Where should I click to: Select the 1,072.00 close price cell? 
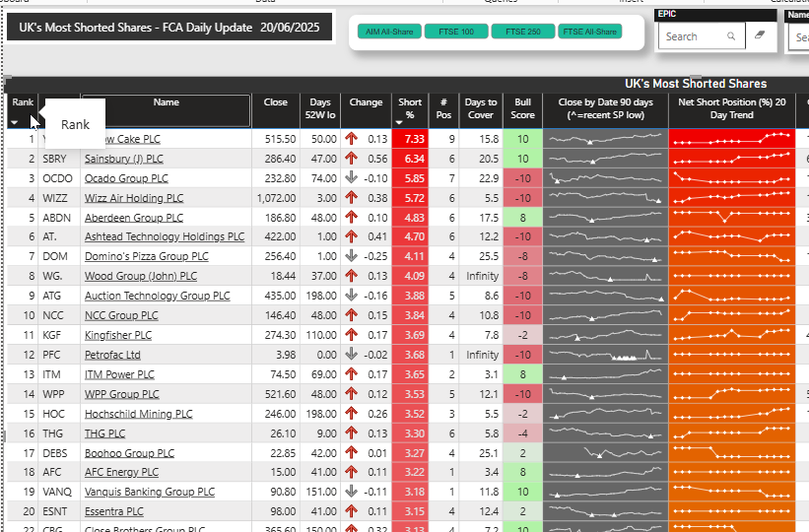point(276,198)
